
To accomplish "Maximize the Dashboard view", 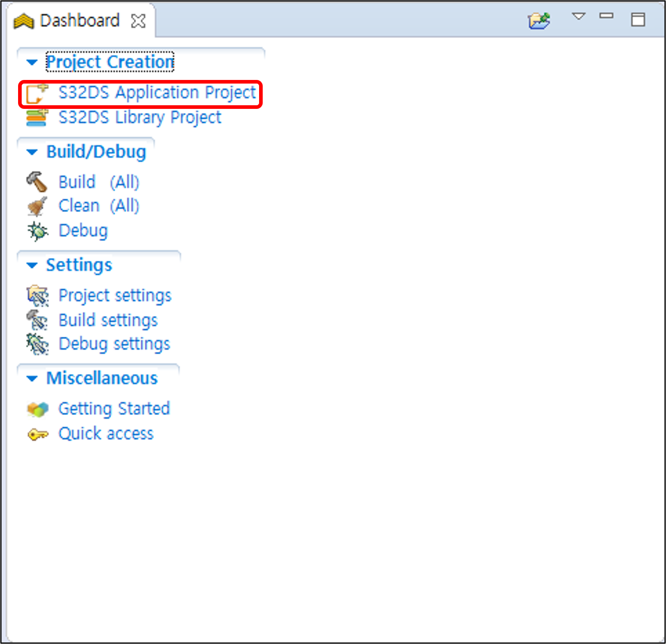I will tap(637, 19).
